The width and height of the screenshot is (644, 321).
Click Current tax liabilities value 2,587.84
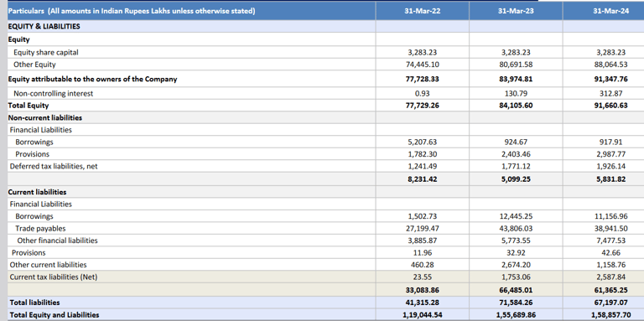[x=610, y=277]
